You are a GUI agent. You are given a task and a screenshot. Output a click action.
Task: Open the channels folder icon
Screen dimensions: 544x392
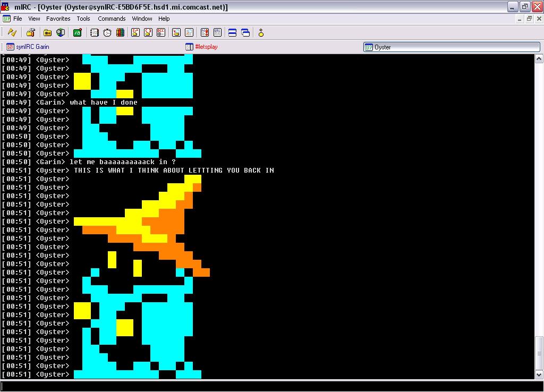pos(47,32)
